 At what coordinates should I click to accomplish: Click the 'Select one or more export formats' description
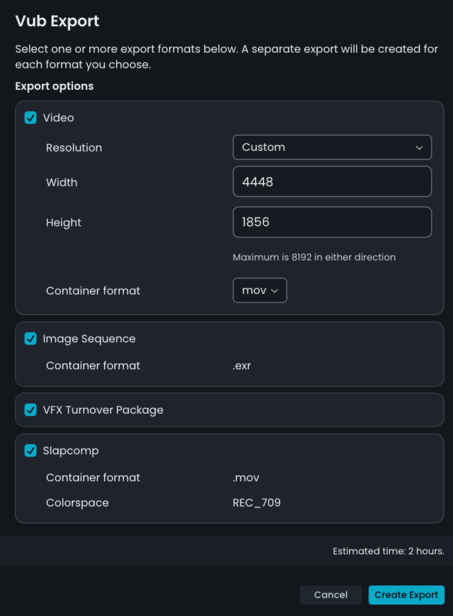[x=226, y=57]
